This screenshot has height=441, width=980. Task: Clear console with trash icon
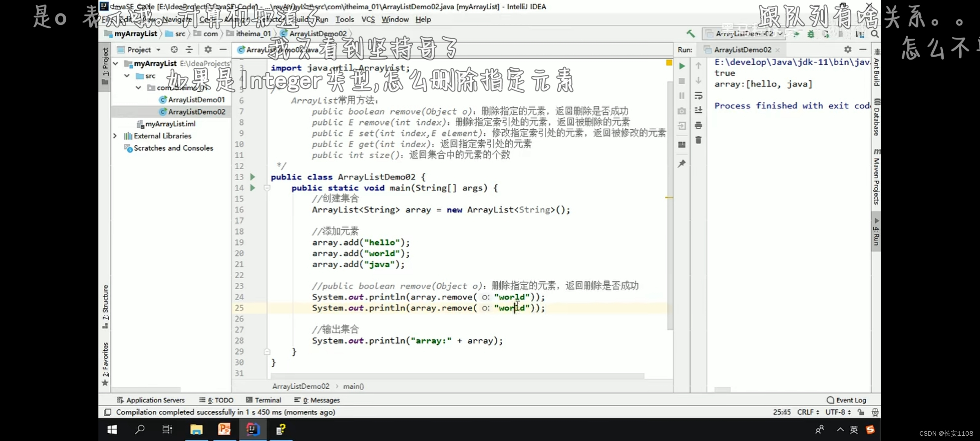pyautogui.click(x=699, y=140)
